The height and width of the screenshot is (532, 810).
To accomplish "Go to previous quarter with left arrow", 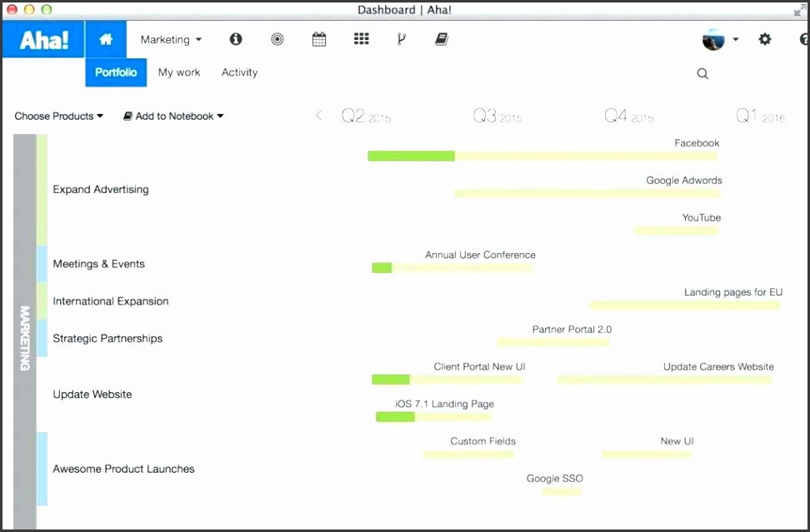I will point(318,116).
